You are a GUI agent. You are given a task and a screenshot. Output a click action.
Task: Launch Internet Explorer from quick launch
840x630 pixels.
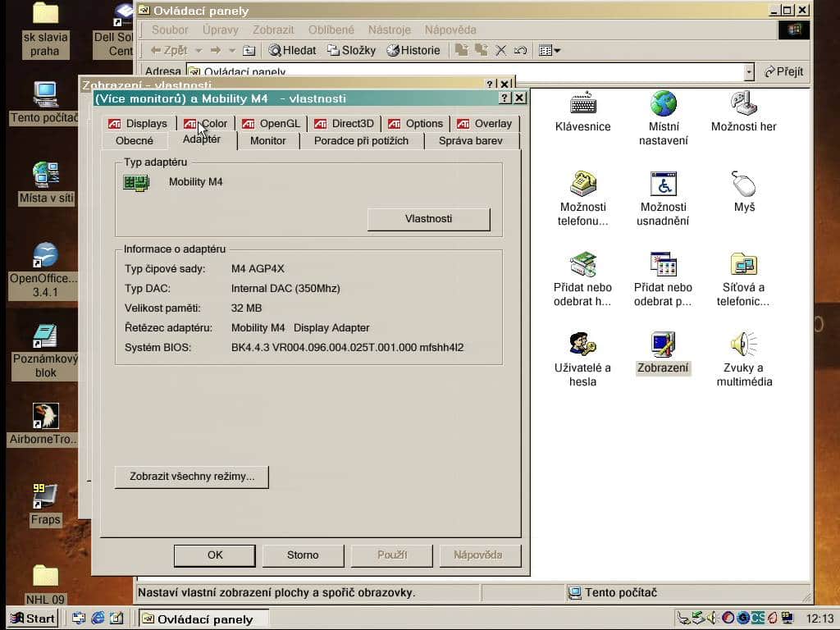pyautogui.click(x=98, y=619)
